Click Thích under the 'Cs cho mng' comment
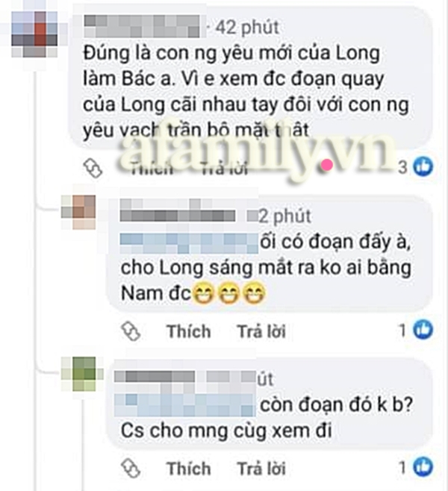 click(189, 469)
